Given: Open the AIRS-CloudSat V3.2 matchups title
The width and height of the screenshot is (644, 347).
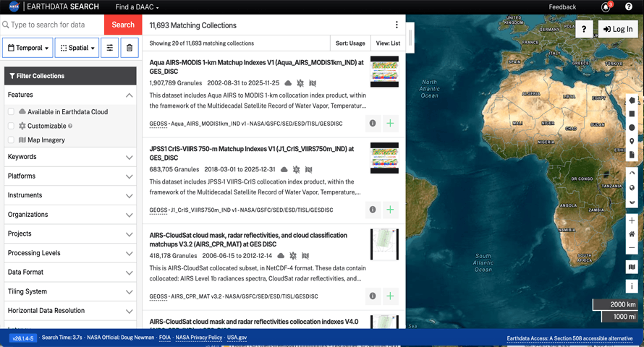Looking at the screenshot, I should (x=248, y=239).
